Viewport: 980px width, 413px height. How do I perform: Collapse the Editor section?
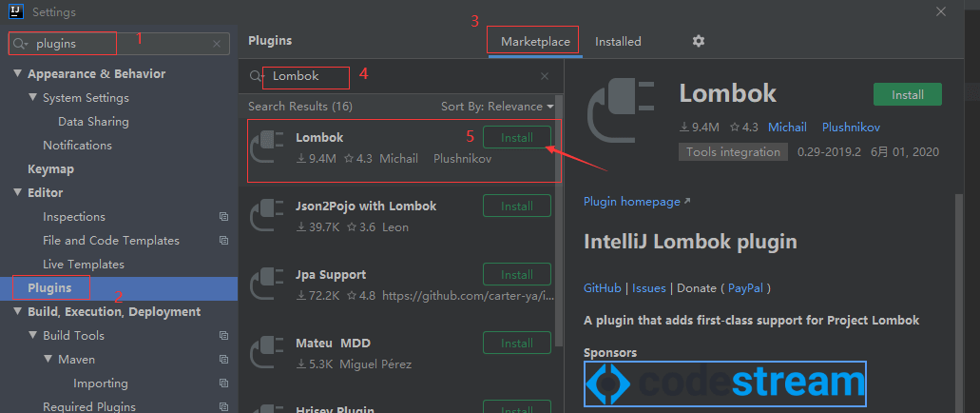click(x=17, y=193)
